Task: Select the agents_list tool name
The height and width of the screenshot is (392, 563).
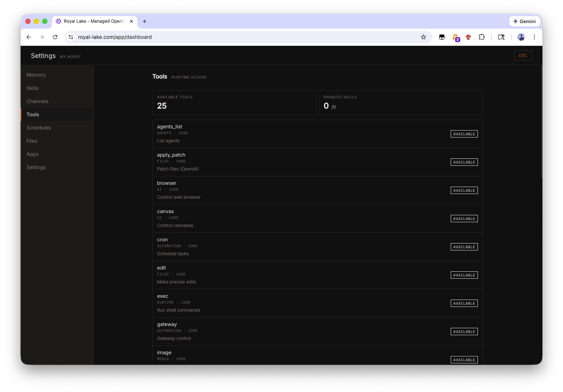Action: pyautogui.click(x=170, y=127)
